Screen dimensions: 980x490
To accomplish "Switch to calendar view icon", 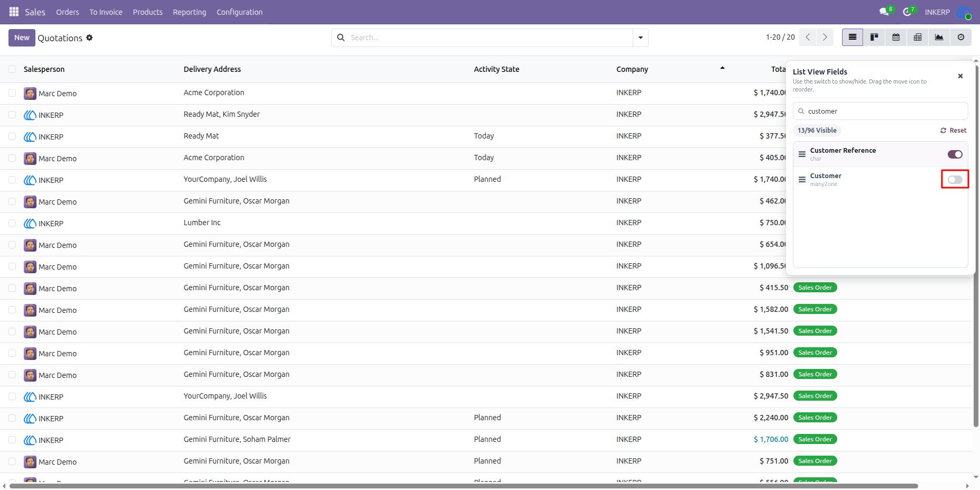I will click(x=896, y=38).
